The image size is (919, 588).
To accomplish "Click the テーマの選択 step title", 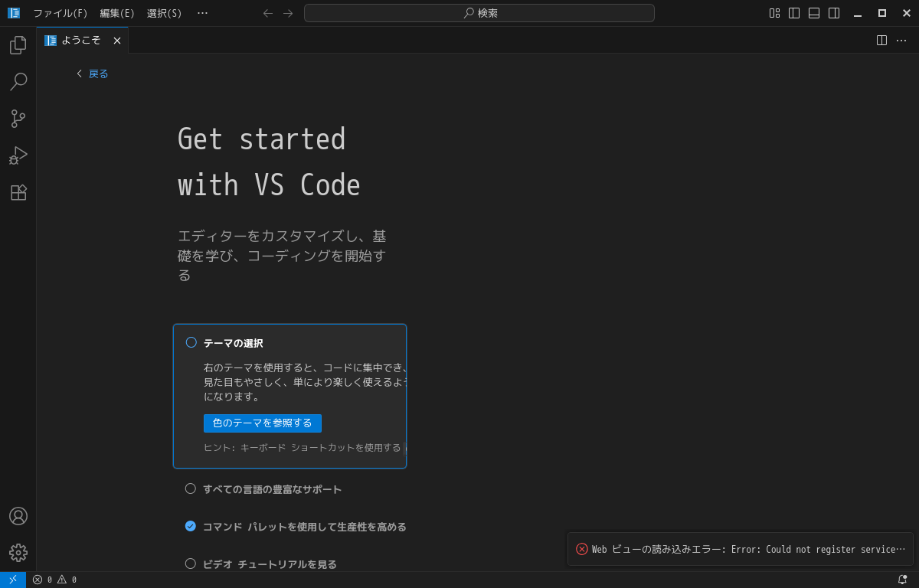I will pyautogui.click(x=234, y=343).
